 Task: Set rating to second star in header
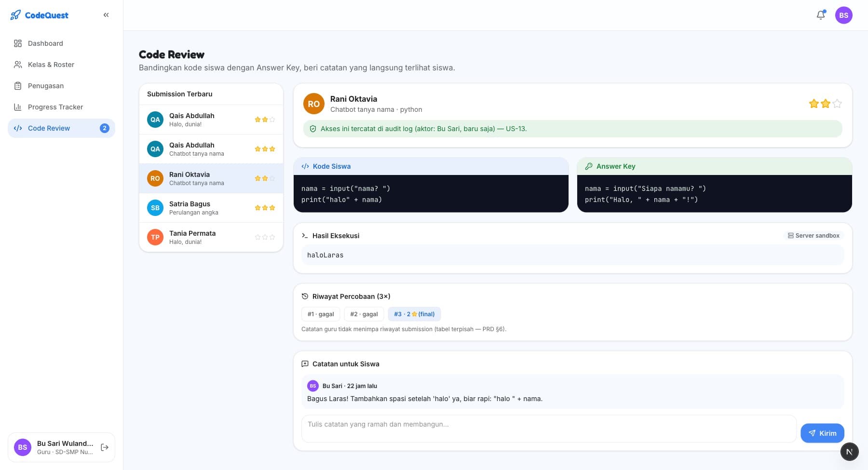pyautogui.click(x=826, y=104)
